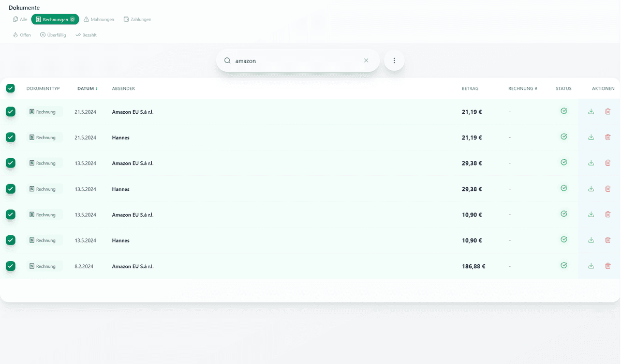Click paid status icon for 186,88 € invoice
The height and width of the screenshot is (364, 621).
coord(564,265)
